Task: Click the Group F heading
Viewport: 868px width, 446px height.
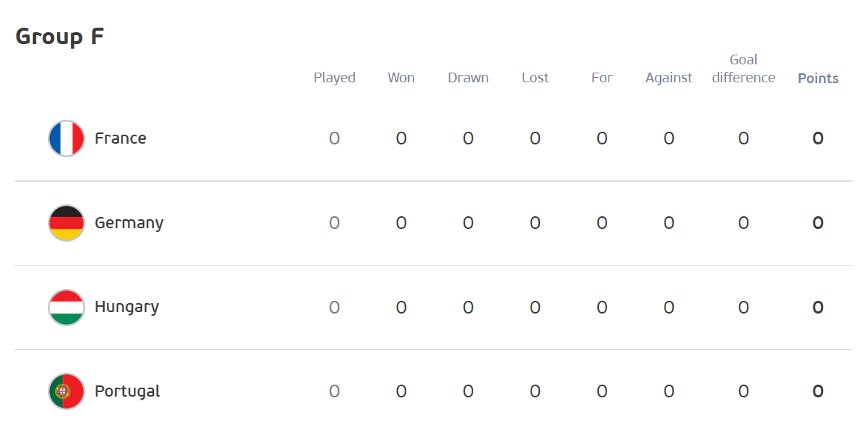Action: click(x=60, y=37)
